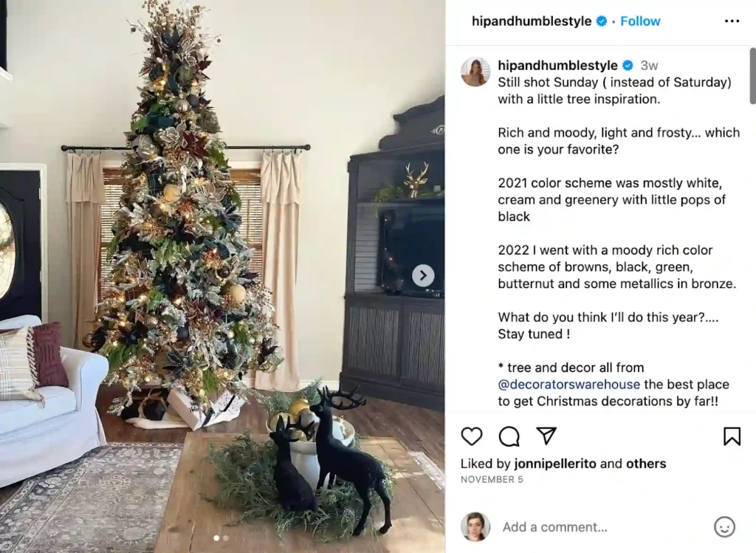Focus the Add a comment field
Screen dimensions: 756x553
591,527
